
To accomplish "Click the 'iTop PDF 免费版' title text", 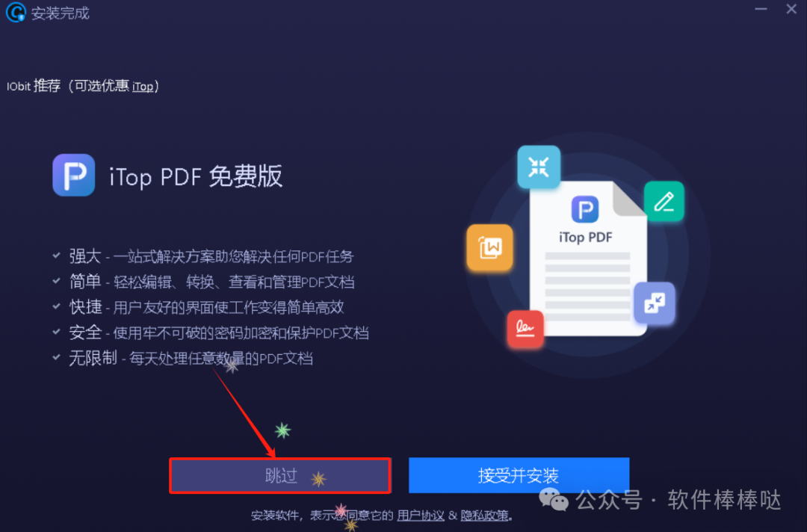I will 196,176.
